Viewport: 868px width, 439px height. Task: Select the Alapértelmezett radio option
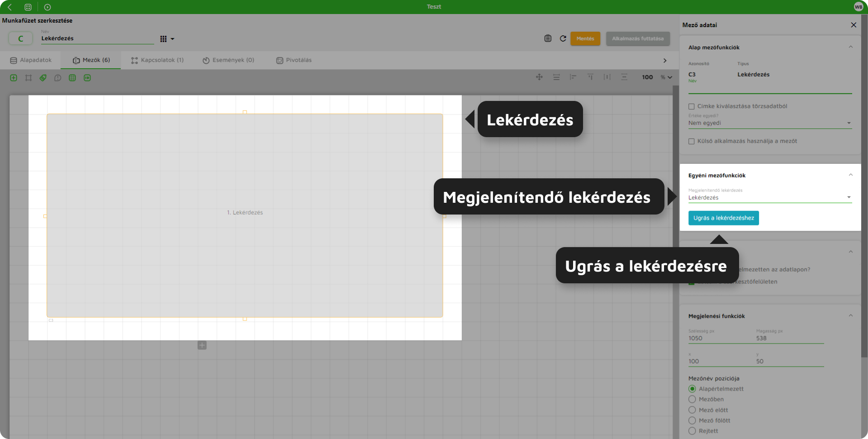(692, 389)
